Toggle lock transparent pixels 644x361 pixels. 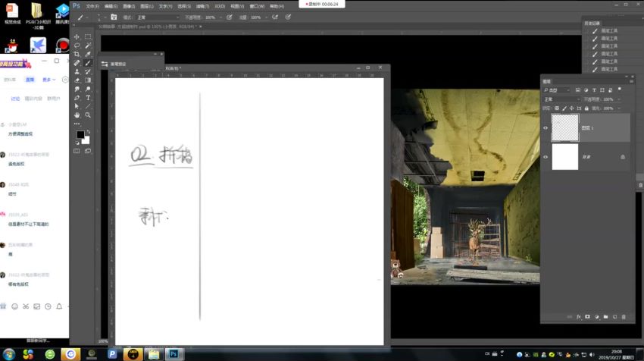(557, 108)
